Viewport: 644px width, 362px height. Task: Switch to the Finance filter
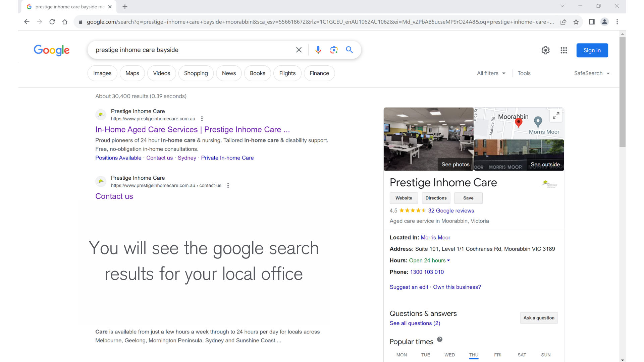(x=319, y=73)
